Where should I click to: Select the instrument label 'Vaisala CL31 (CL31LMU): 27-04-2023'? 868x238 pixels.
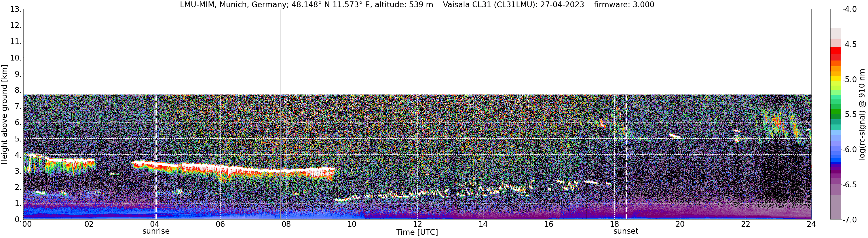coord(513,5)
